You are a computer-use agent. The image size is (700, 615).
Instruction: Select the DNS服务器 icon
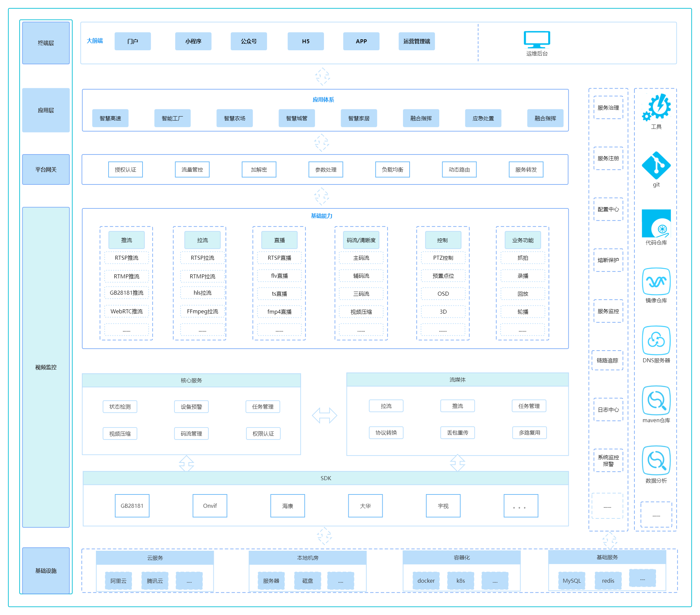656,340
